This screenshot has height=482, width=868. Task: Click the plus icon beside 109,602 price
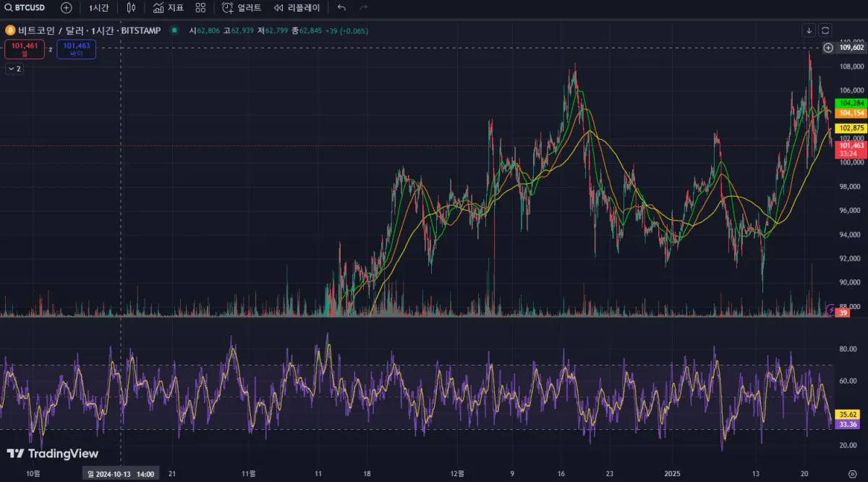828,48
